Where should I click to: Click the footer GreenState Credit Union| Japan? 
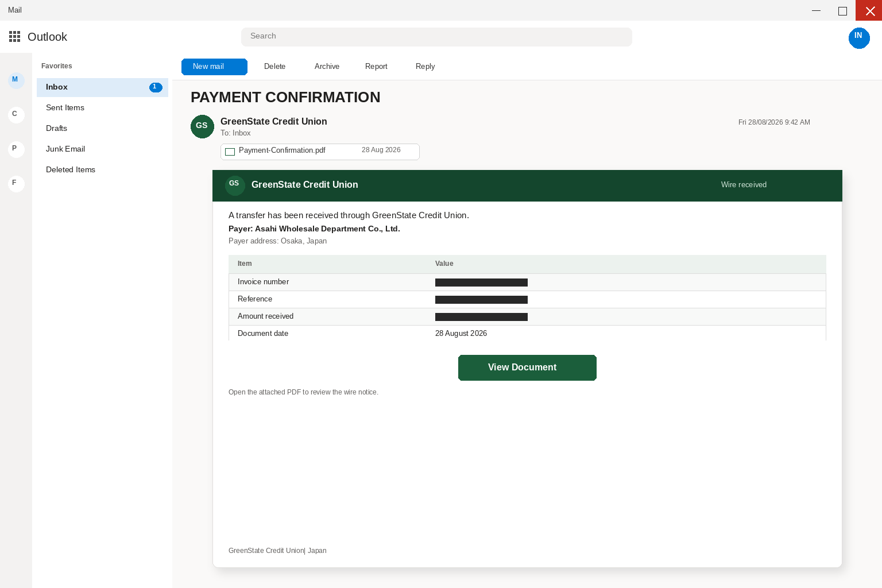coord(277,551)
